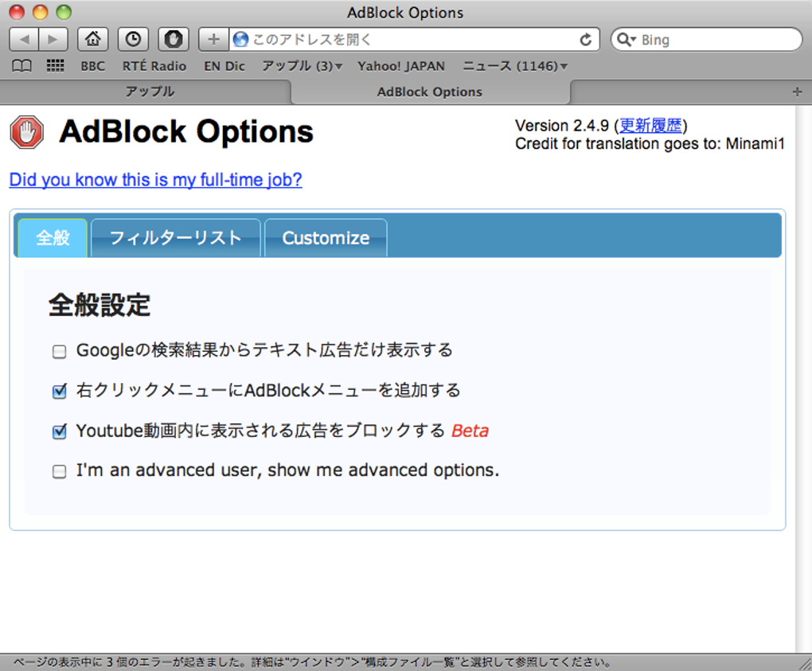The image size is (812, 671).
Task: Open a new tab with plus icon
Action: [x=797, y=92]
